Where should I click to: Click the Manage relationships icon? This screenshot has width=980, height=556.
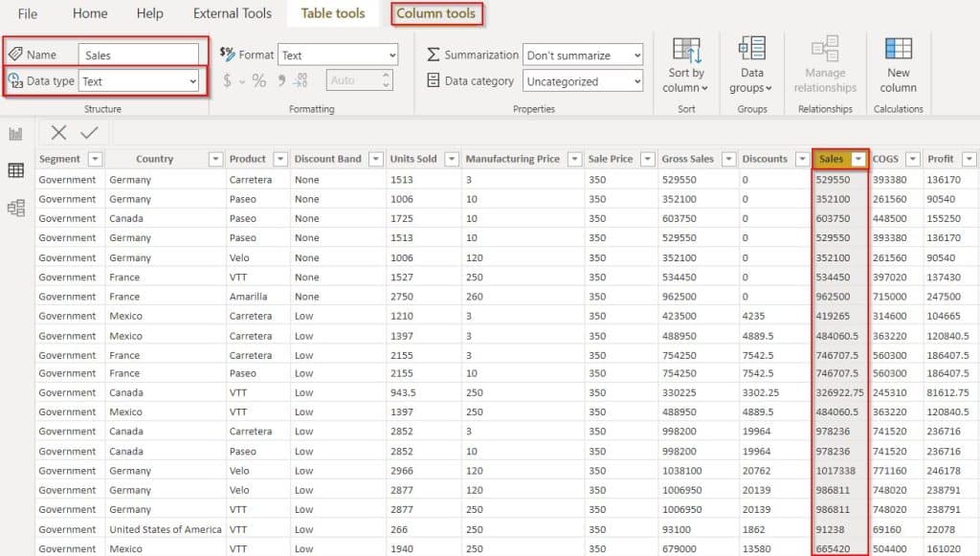click(825, 49)
